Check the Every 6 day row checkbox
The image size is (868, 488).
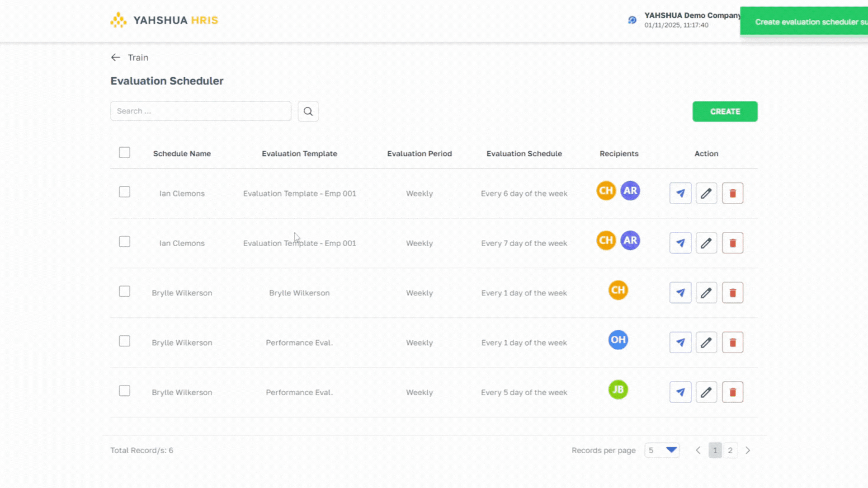124,192
